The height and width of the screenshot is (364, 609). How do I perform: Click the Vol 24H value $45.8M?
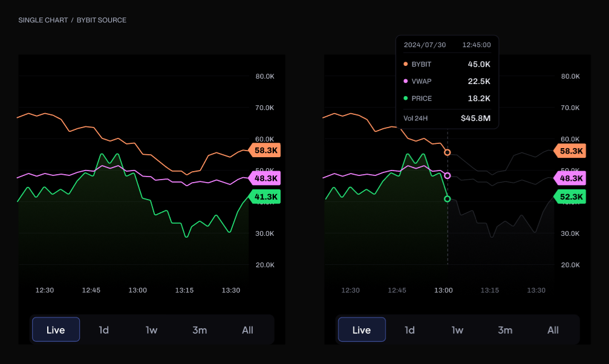point(475,118)
